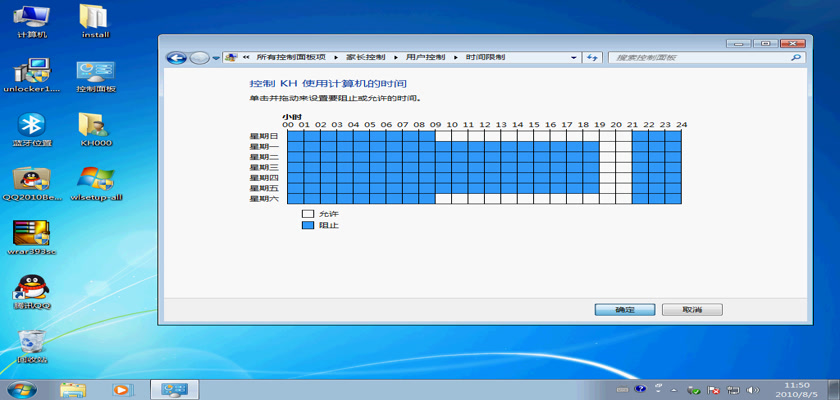This screenshot has width=840, height=400.
Task: Open the Windows Start menu orb
Action: [19, 388]
